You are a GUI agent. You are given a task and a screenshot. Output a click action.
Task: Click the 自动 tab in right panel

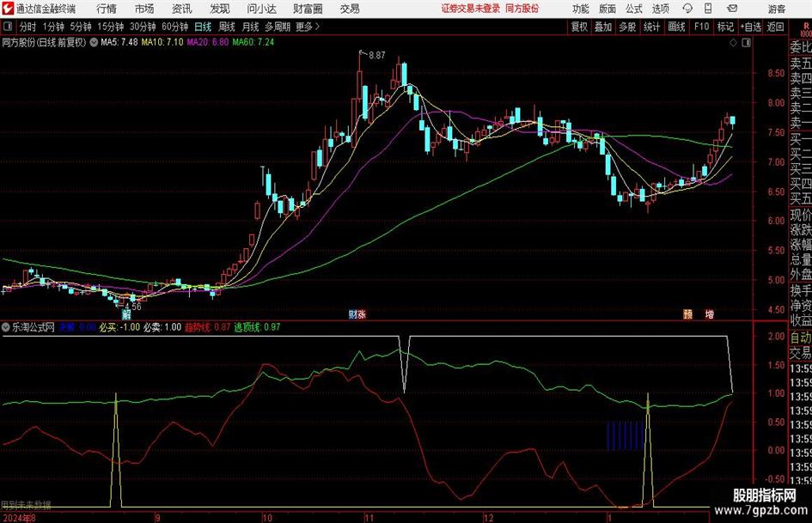click(801, 338)
